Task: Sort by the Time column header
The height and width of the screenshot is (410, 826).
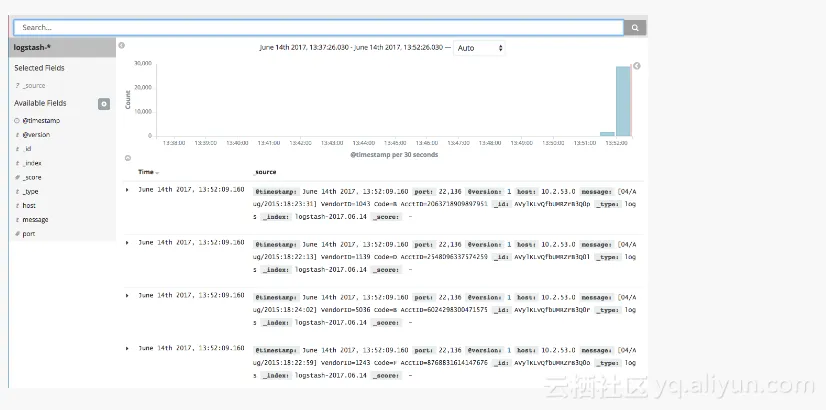Action: click(x=148, y=172)
